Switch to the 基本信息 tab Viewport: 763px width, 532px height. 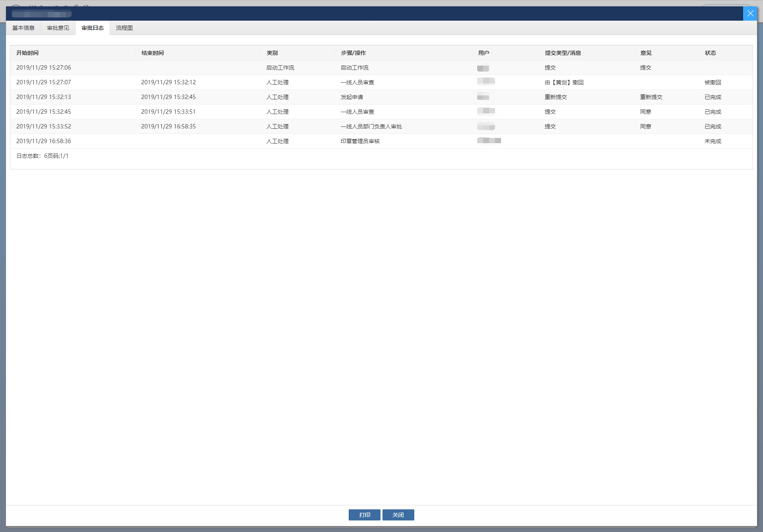pyautogui.click(x=23, y=28)
